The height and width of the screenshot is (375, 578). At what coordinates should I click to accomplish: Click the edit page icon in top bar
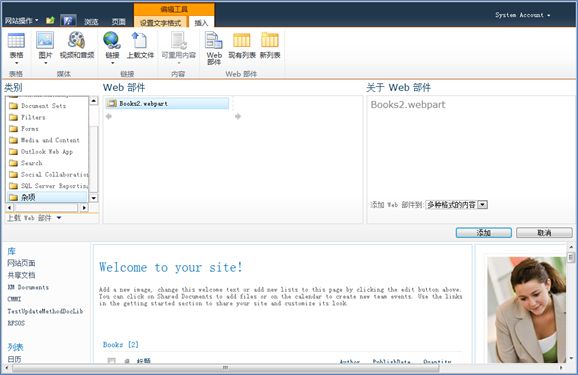(68, 21)
